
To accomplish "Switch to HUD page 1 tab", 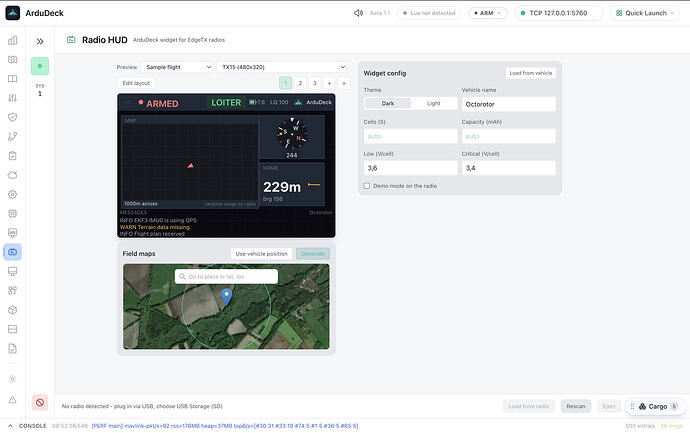I will tap(285, 83).
